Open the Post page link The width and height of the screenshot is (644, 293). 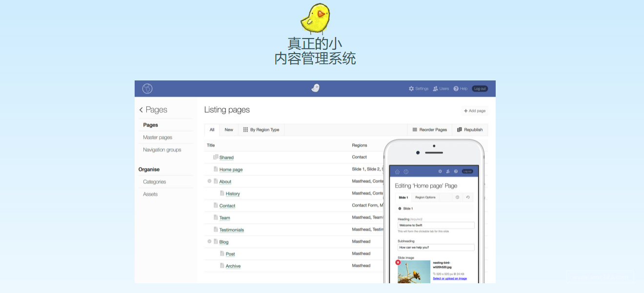pos(230,254)
